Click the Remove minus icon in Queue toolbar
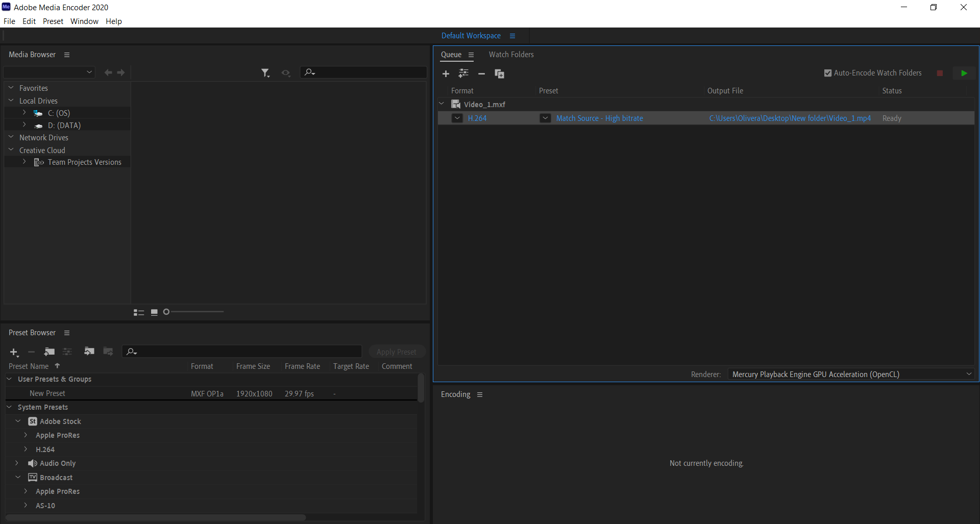 point(481,74)
